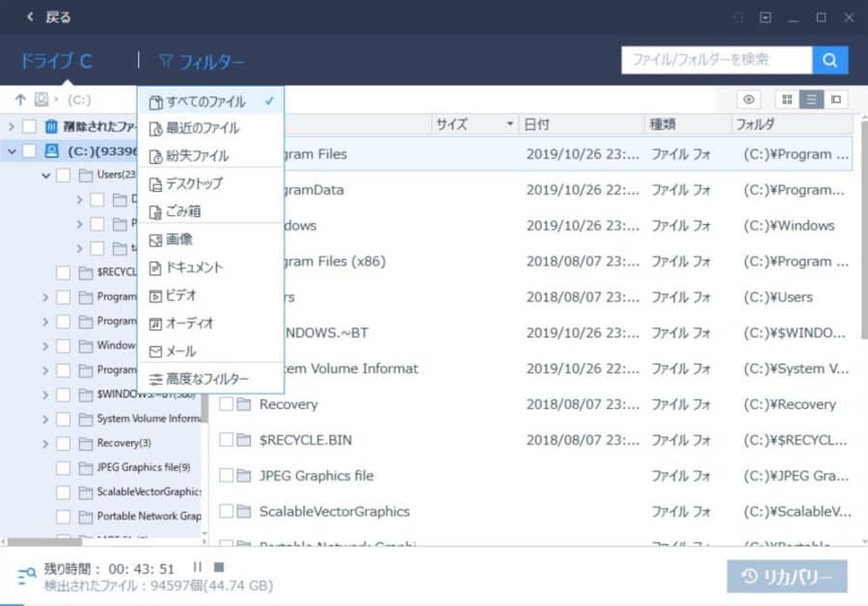Click the blue search magnifier button
The width and height of the screenshot is (868, 606).
pyautogui.click(x=829, y=60)
